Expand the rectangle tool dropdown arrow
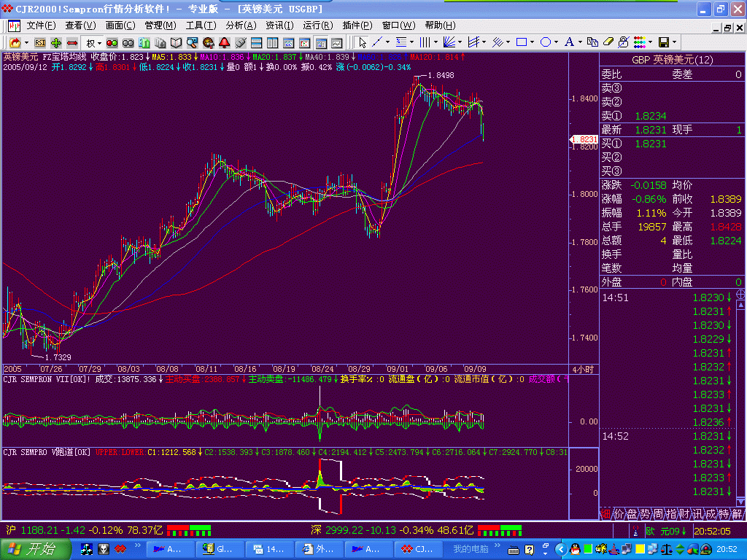Screen dimensions: 747x560 pos(532,42)
